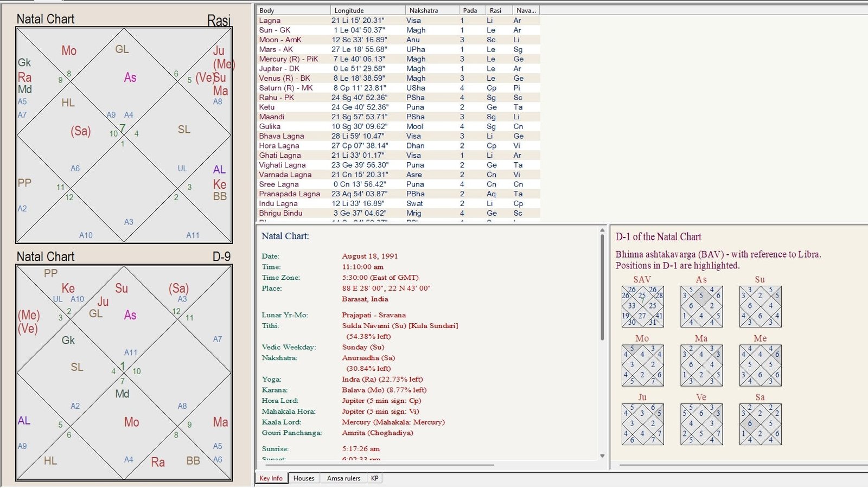Viewport: 868px width, 488px height.
Task: Click the scroll-down arrow of the Natal Chart info panel
Action: [x=602, y=456]
